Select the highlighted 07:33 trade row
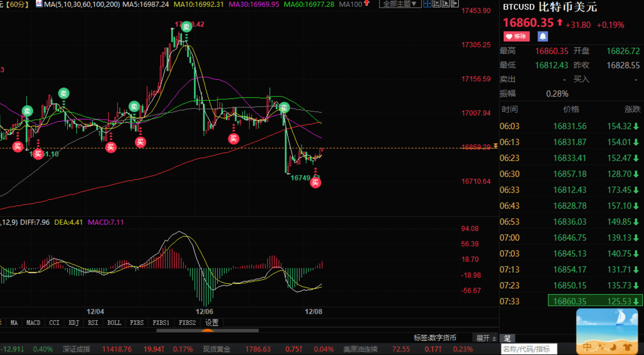 click(x=595, y=301)
